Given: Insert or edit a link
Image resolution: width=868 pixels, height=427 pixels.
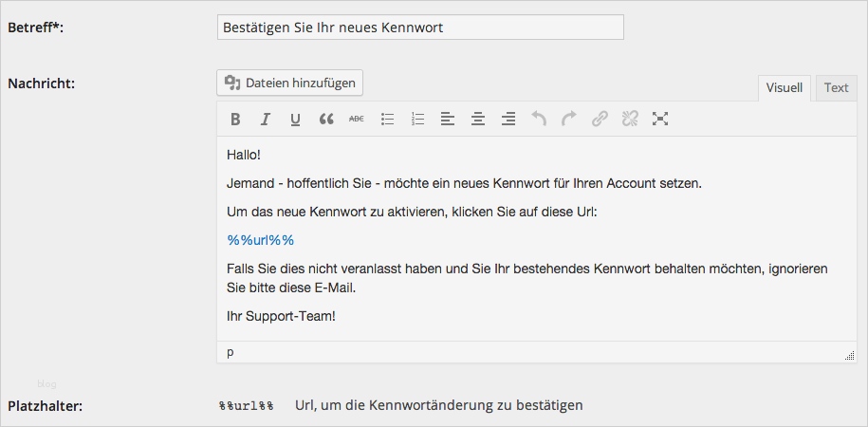Looking at the screenshot, I should click(600, 120).
